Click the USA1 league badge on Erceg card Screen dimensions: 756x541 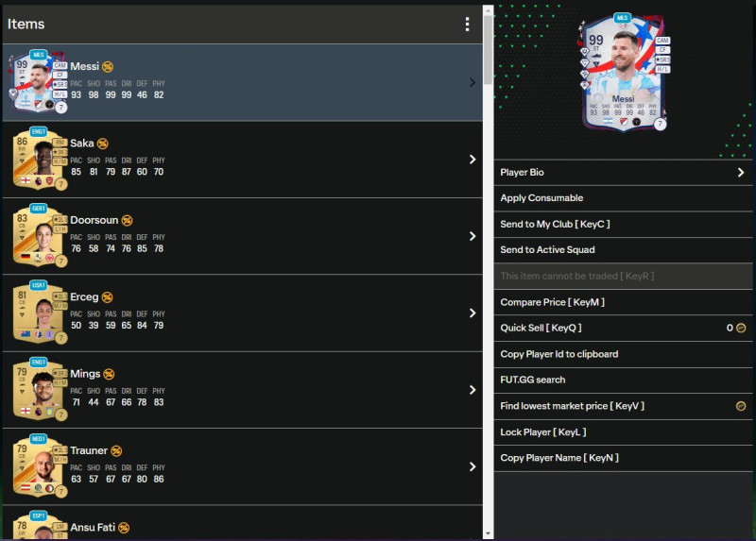pos(39,285)
